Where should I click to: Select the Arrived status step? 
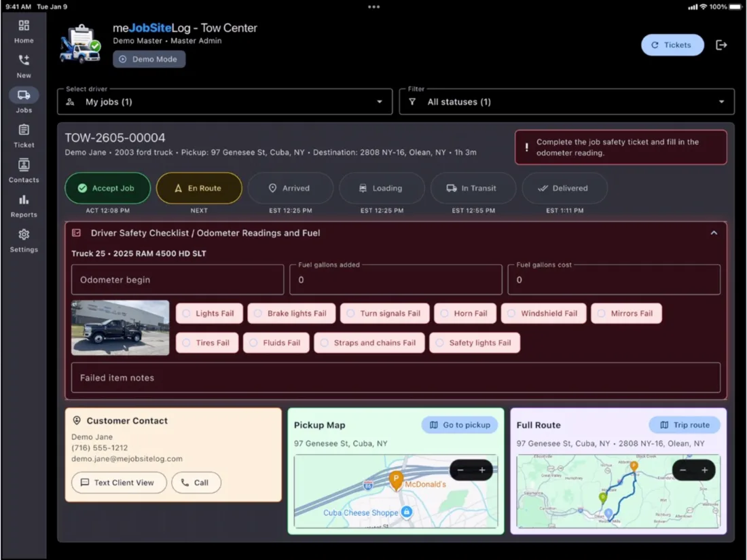pos(291,188)
